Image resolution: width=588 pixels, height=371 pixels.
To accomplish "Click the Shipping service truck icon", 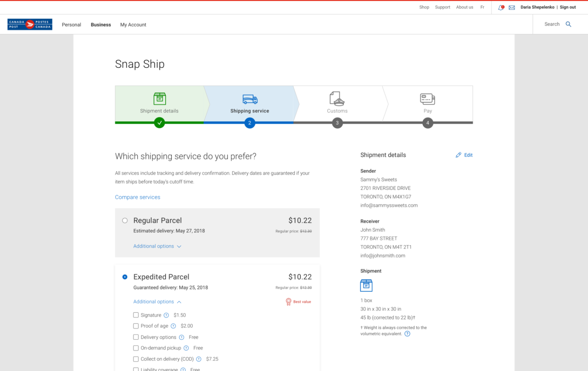I will (x=250, y=99).
